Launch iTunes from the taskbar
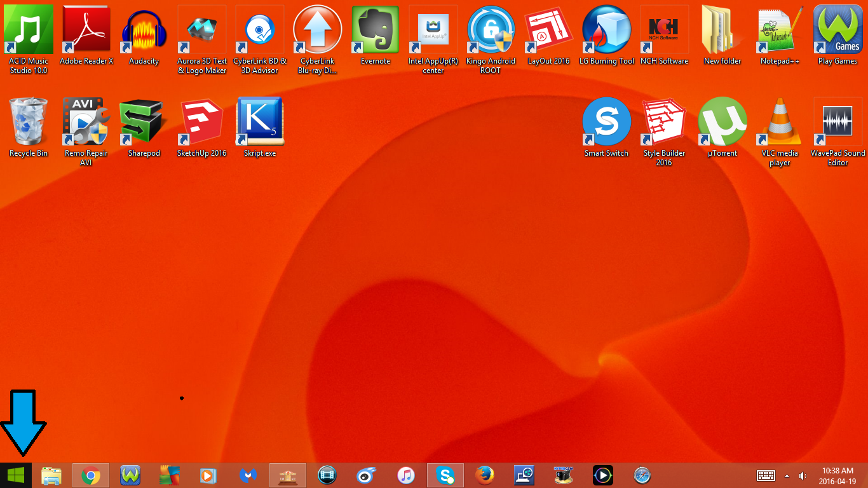Viewport: 868px width, 488px height. [x=406, y=475]
